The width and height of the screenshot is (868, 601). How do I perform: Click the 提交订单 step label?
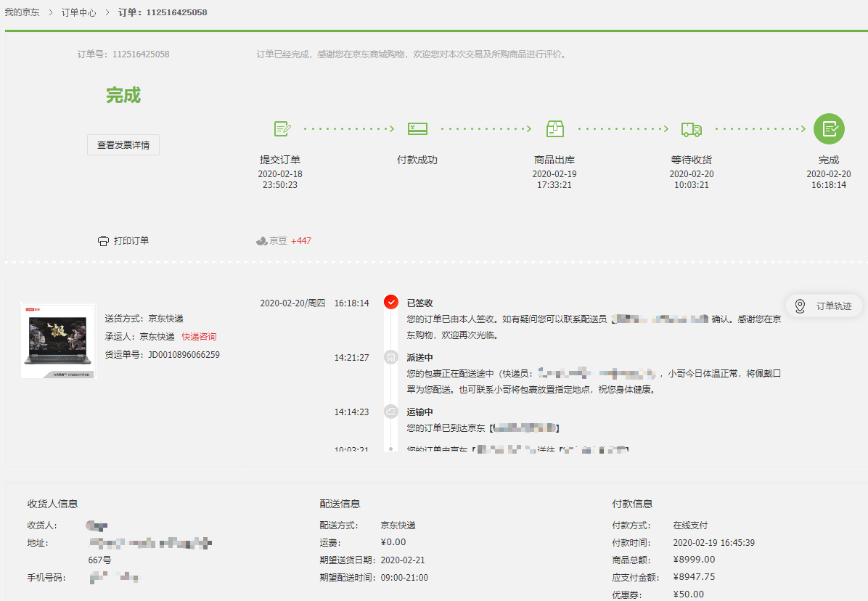coord(280,160)
